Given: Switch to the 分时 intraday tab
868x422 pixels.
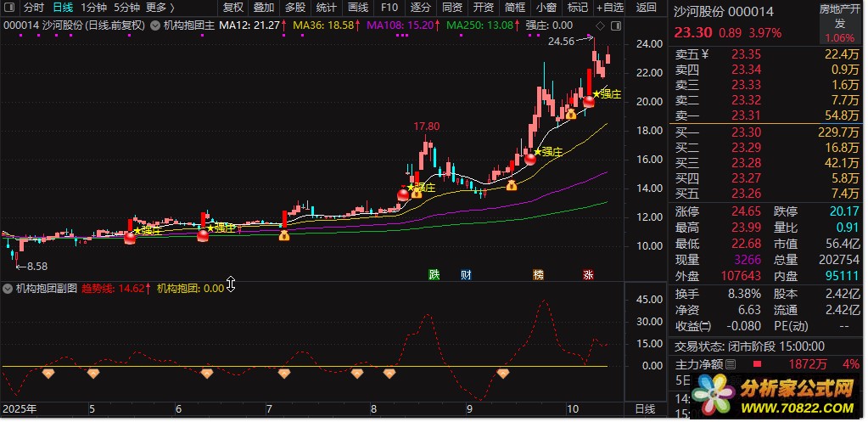Looking at the screenshot, I should (x=34, y=8).
